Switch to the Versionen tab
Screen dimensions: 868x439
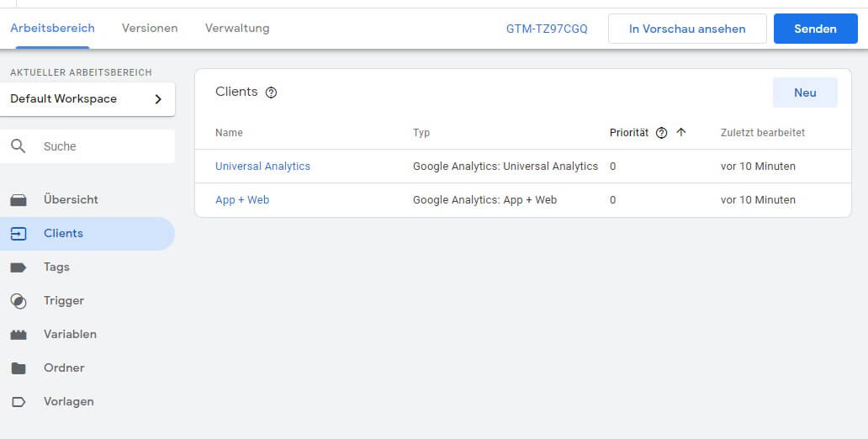point(150,29)
